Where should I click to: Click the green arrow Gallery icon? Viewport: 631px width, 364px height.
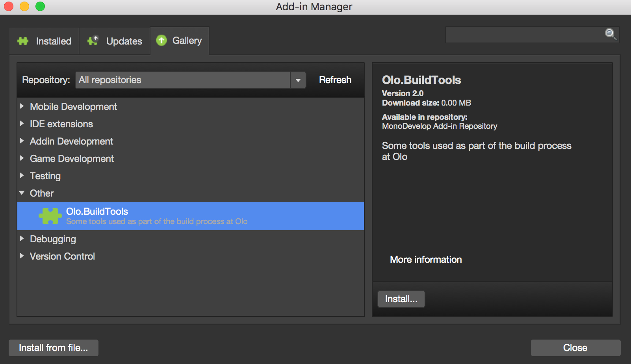click(161, 40)
